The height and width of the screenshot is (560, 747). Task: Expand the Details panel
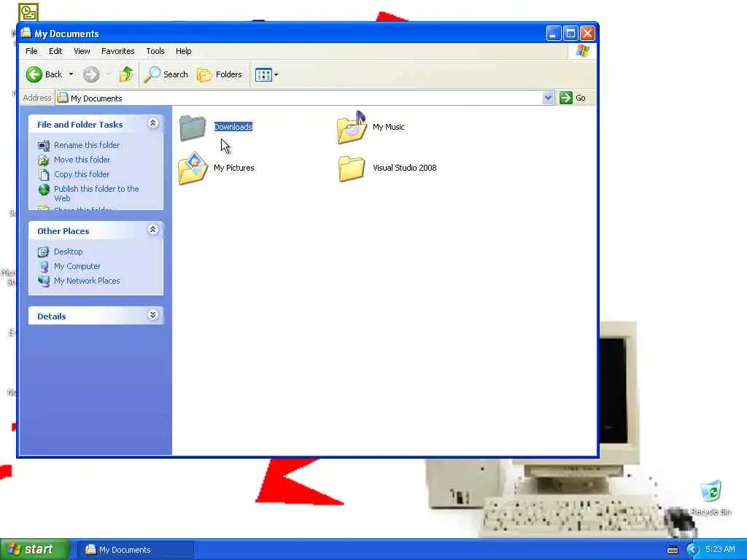(153, 315)
